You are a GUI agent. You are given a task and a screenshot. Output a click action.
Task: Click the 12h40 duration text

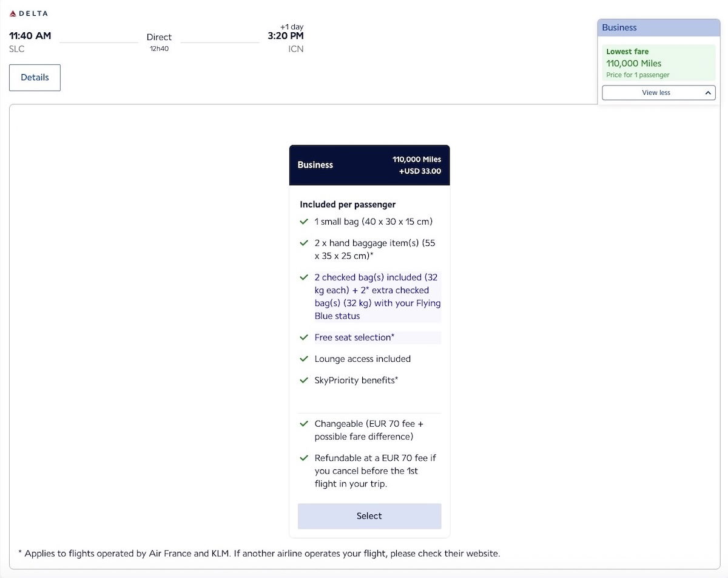pos(159,49)
